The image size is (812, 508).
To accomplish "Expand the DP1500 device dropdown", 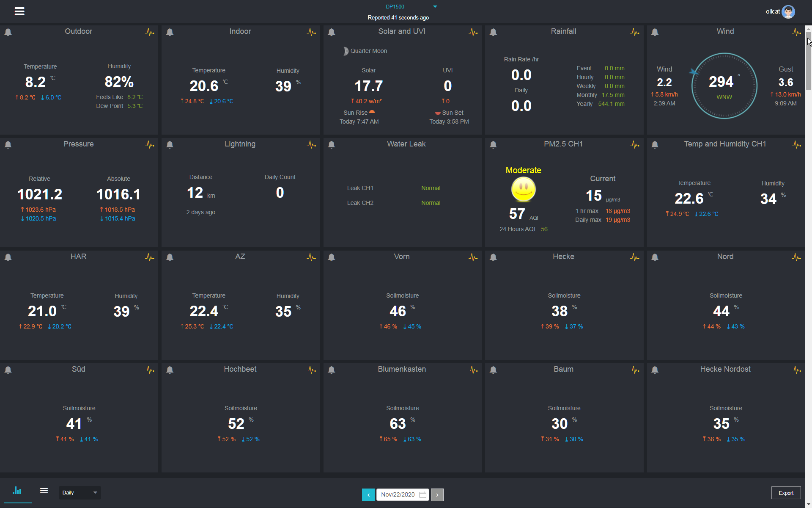I will coord(435,7).
